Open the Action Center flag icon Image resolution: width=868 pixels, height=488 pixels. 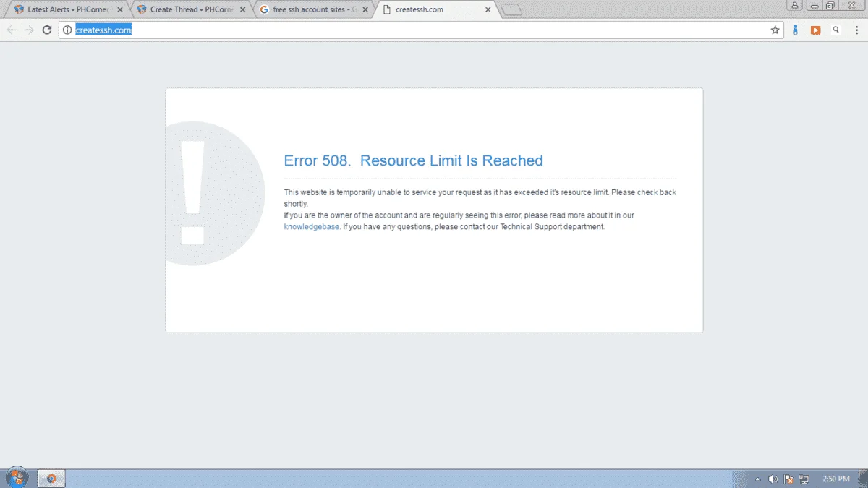[788, 479]
